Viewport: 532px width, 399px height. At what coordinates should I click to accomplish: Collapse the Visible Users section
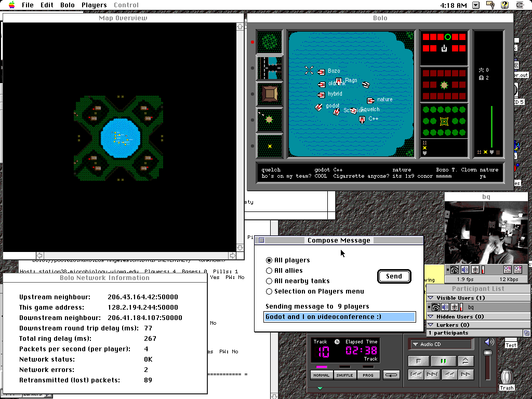point(431,298)
